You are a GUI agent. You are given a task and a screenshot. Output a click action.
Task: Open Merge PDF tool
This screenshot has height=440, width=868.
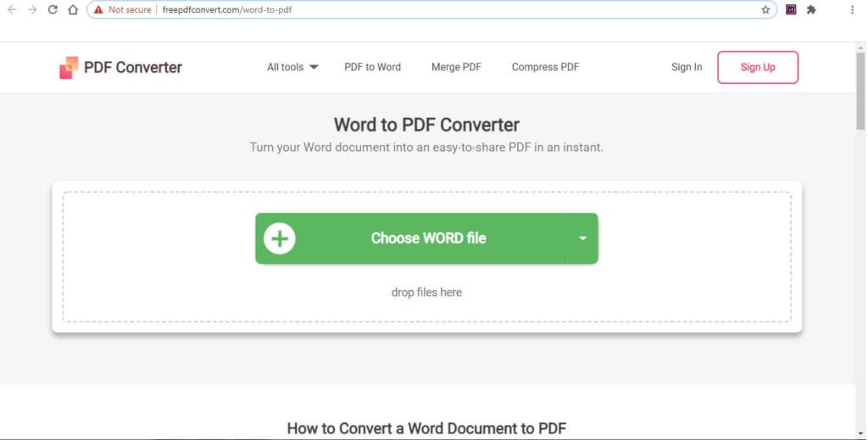[456, 67]
